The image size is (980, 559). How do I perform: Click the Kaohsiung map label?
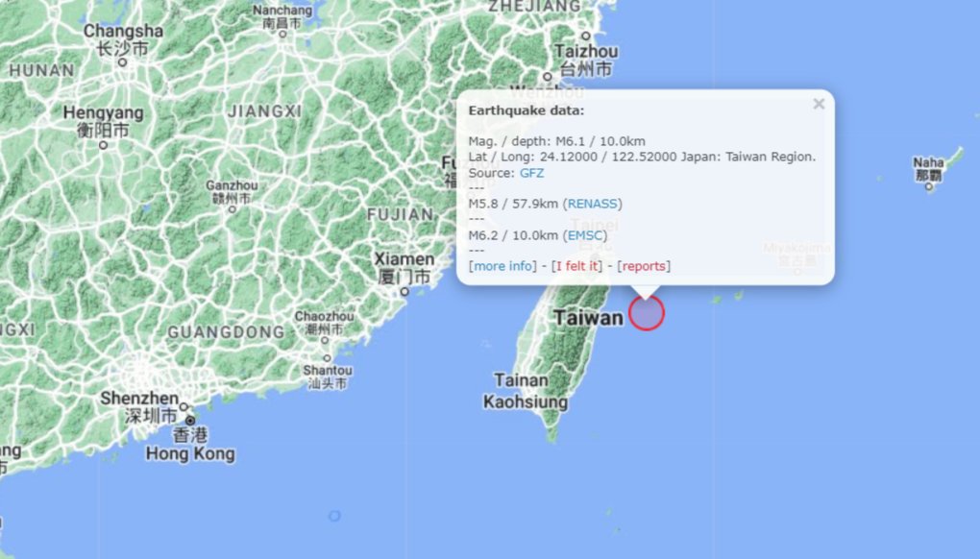(526, 401)
